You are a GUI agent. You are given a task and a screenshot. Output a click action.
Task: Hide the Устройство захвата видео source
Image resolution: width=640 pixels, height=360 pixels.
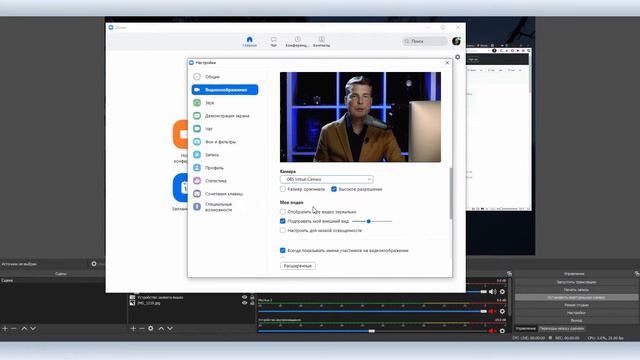pos(244,298)
